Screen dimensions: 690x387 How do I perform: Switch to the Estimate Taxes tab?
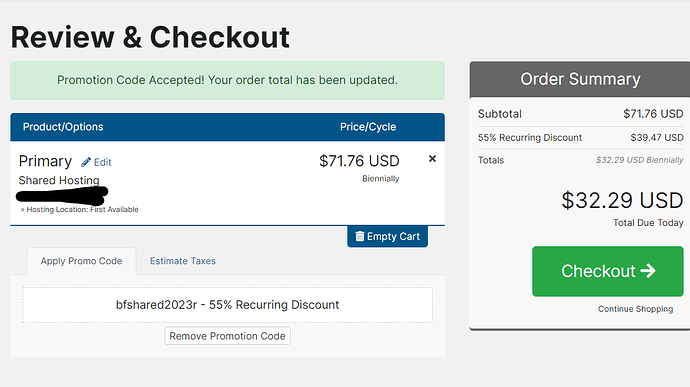point(183,261)
